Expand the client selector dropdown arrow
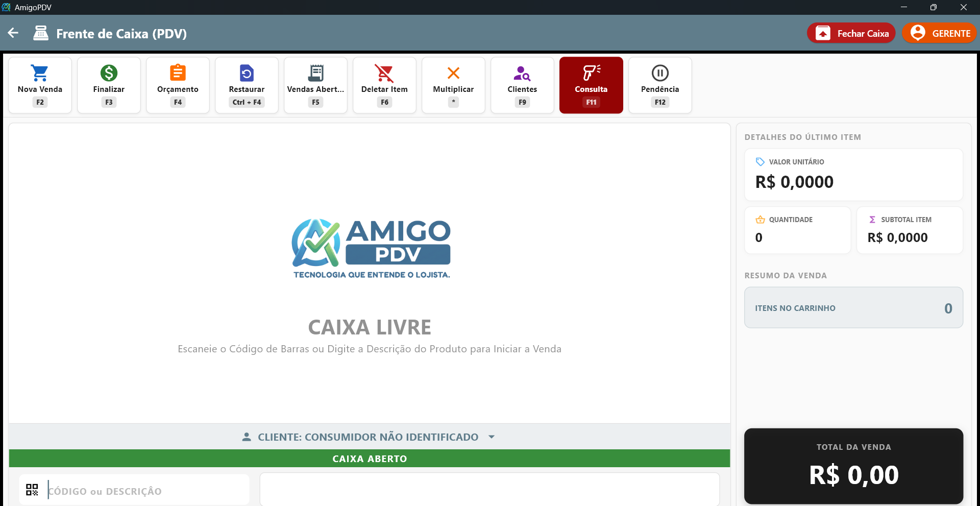 coord(492,437)
